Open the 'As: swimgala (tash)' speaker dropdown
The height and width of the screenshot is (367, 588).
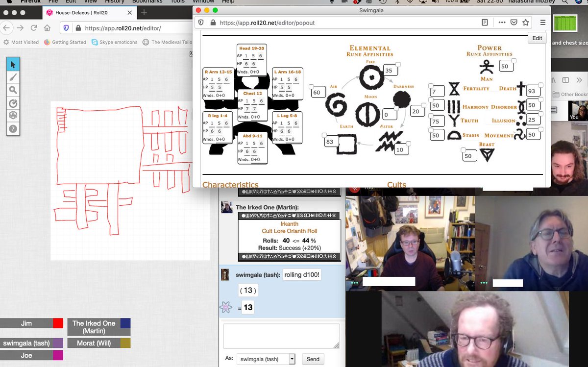click(266, 359)
